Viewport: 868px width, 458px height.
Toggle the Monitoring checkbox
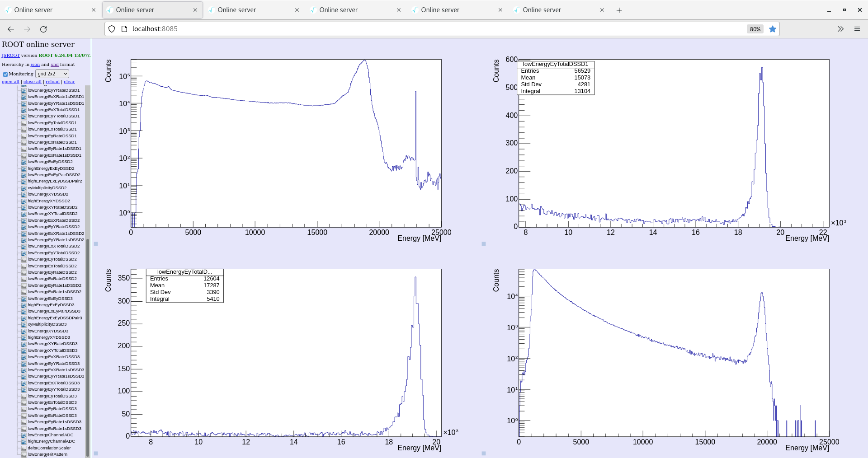5,74
